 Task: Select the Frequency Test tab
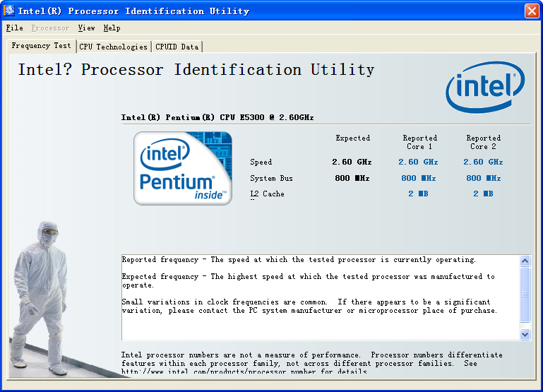41,46
